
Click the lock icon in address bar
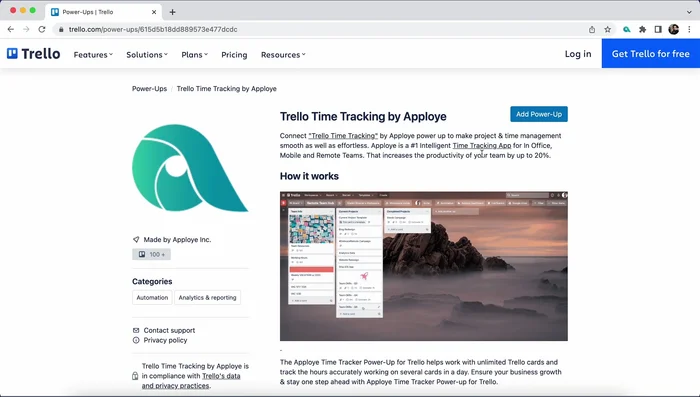coord(61,29)
